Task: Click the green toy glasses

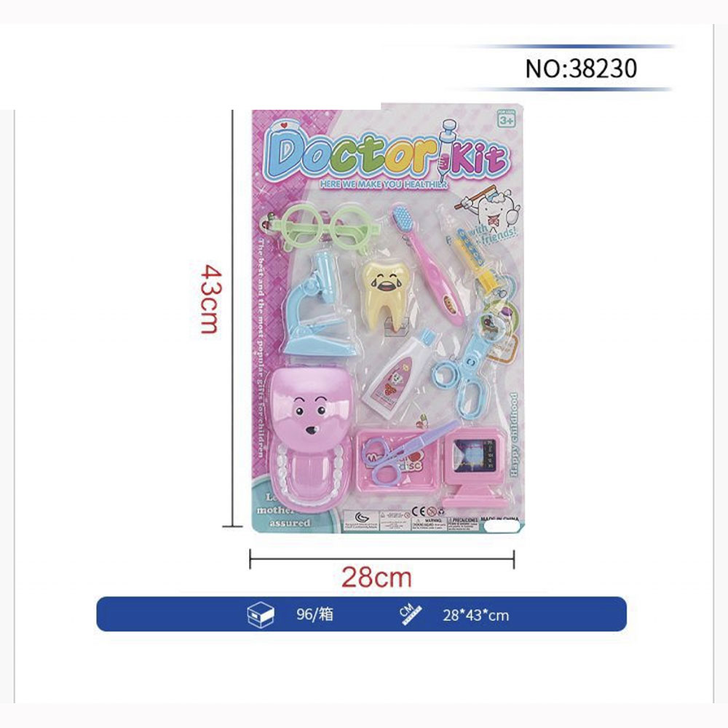Action: (322, 226)
